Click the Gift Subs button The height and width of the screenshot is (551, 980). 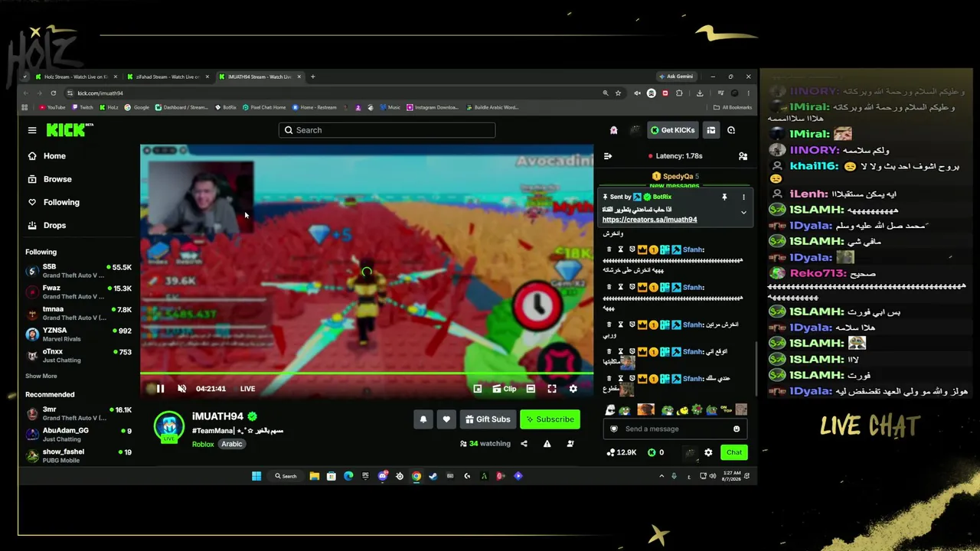tap(488, 419)
